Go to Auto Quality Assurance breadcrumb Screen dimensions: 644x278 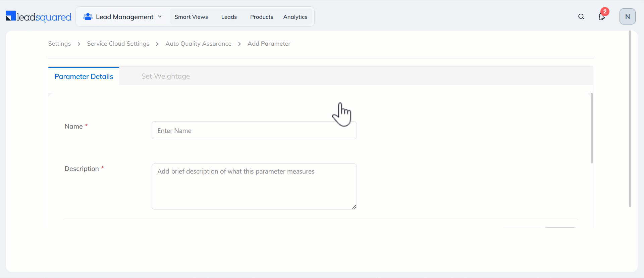[199, 44]
